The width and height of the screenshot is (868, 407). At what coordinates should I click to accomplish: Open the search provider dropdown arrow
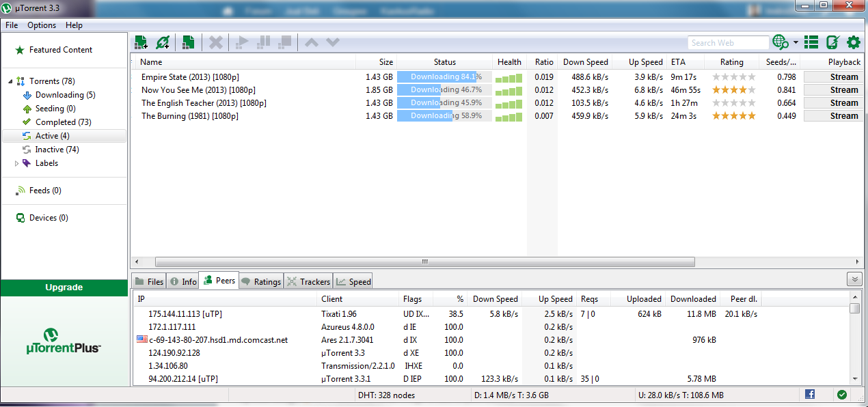[796, 43]
